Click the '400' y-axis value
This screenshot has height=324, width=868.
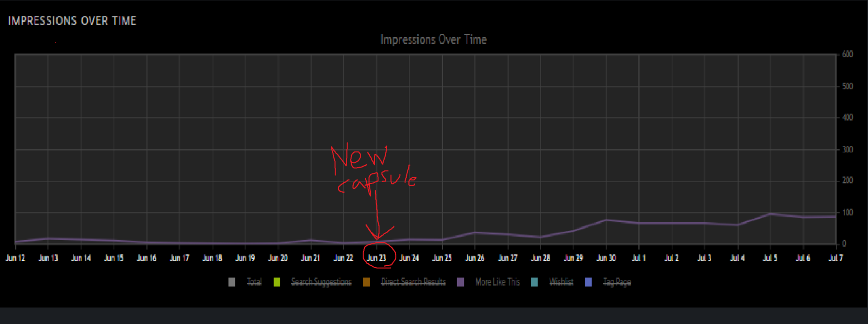(x=848, y=117)
